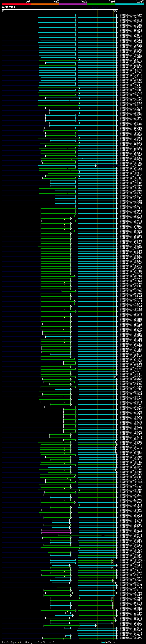Select label UniRef100_B7FMS9

131,291
